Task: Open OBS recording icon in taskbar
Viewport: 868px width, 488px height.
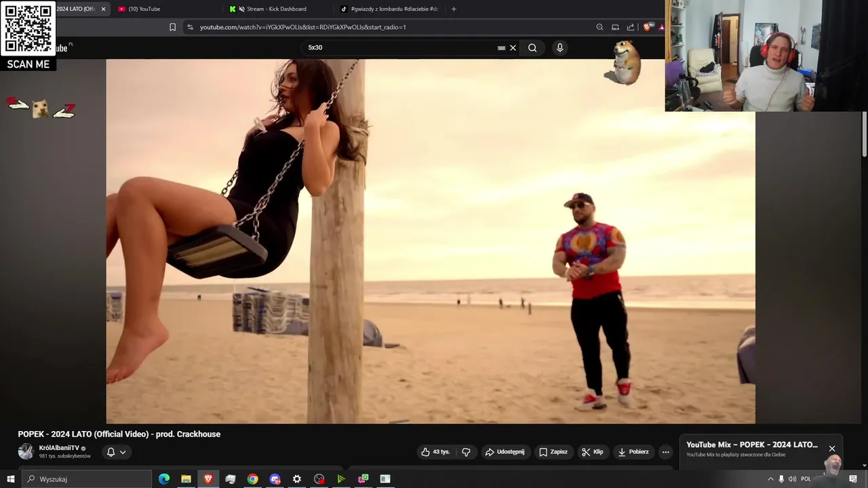Action: 319,479
